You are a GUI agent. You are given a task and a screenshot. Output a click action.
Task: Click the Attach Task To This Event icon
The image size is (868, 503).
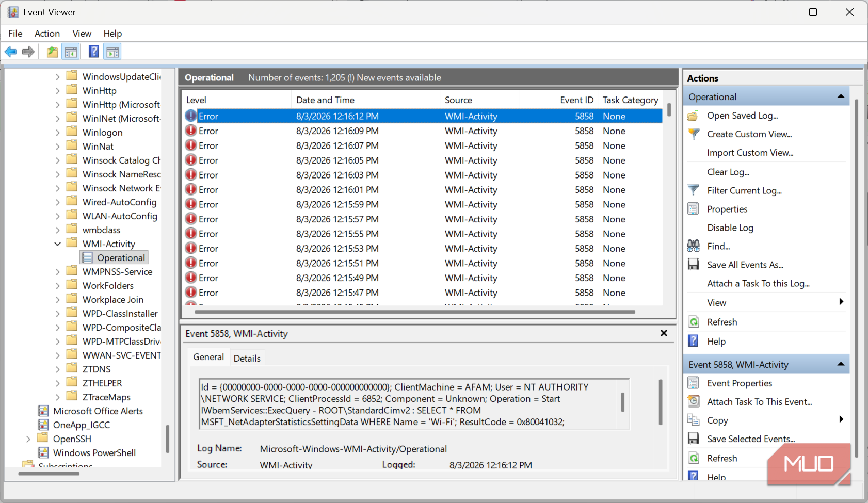(x=693, y=401)
